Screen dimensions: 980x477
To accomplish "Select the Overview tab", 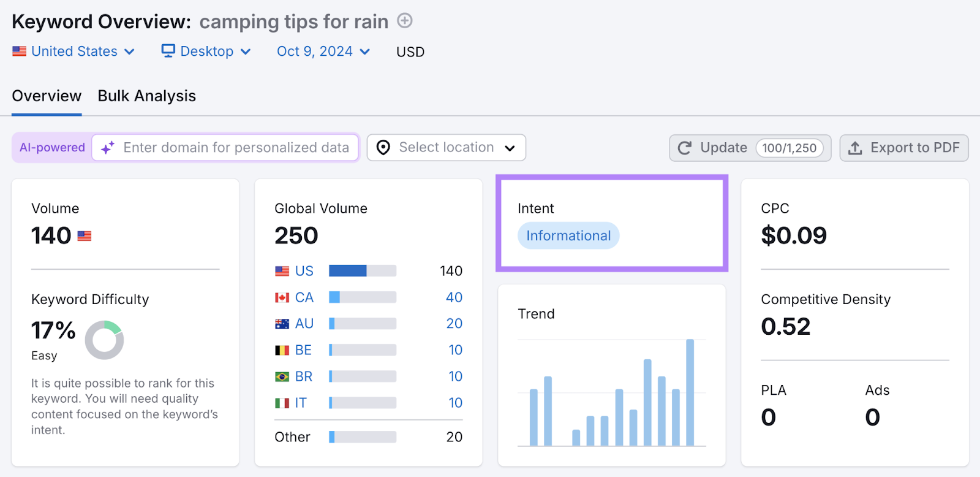I will (46, 96).
